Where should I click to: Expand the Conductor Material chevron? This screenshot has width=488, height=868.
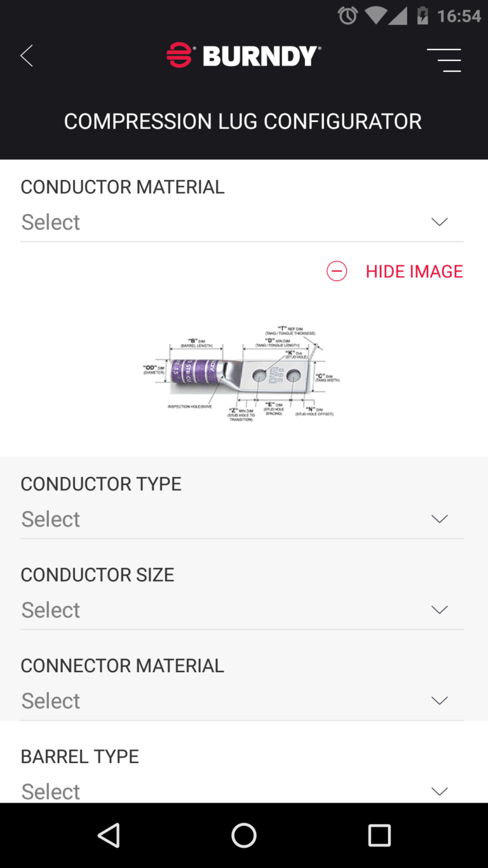pos(439,222)
